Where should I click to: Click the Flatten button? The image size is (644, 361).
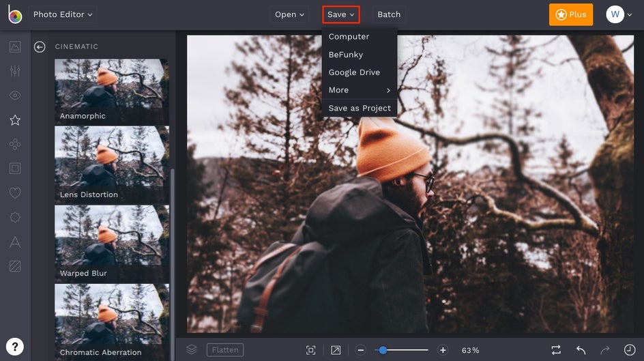click(225, 350)
